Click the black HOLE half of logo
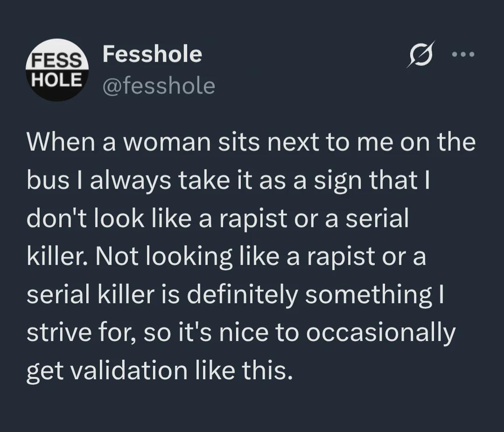 point(57,86)
